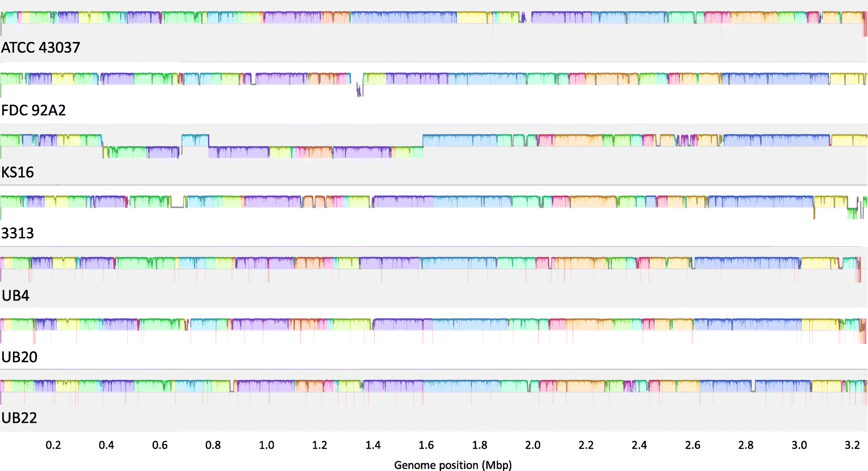The image size is (868, 471).
Task: Select the inverted green block at 3313 track end
Action: pos(852,213)
